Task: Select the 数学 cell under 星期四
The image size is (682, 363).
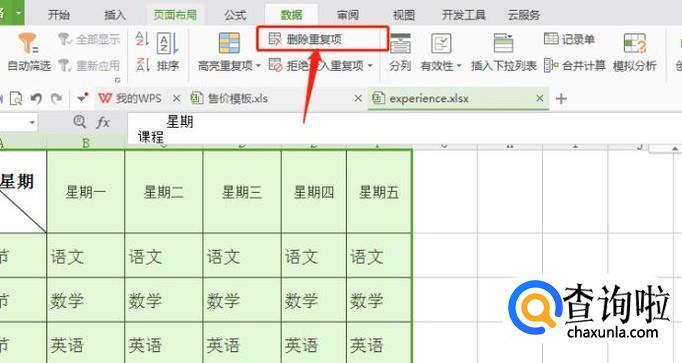Action: tap(314, 300)
